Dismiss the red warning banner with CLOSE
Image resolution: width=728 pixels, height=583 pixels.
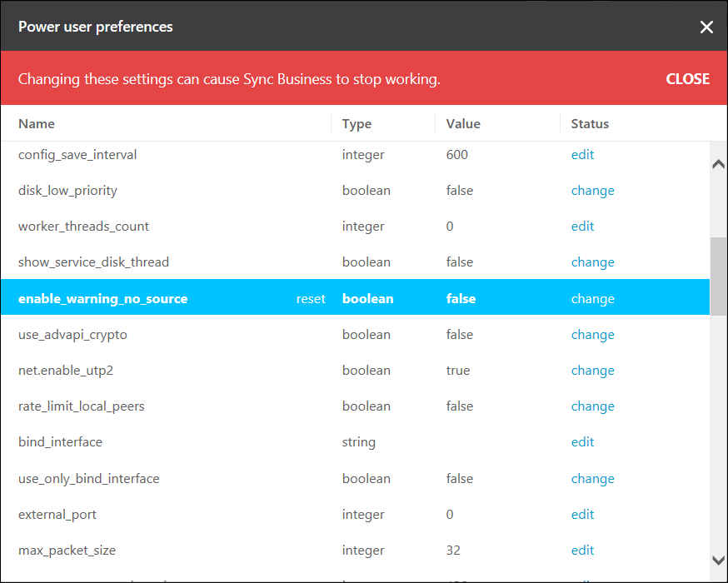687,78
